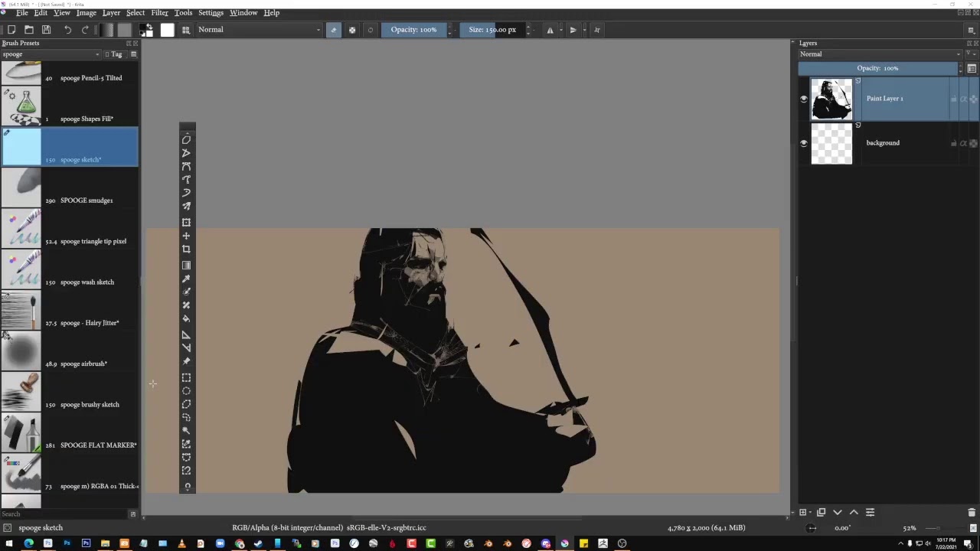Open the layer blending mode dropdown
980x551 pixels.
(880, 54)
